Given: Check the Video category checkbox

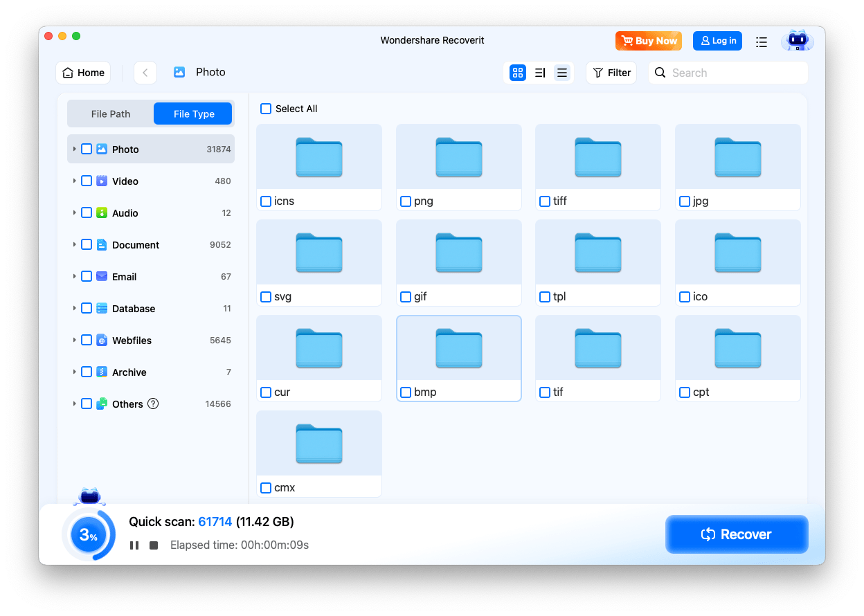Looking at the screenshot, I should pyautogui.click(x=87, y=181).
